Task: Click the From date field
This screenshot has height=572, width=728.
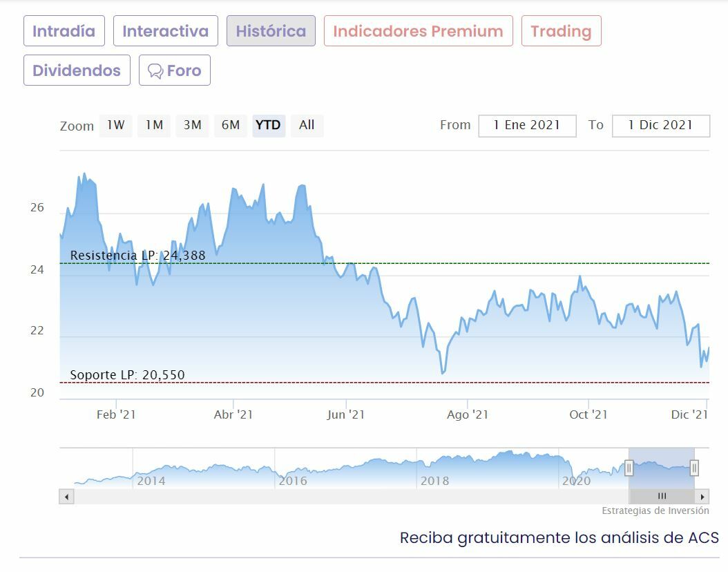Action: click(528, 125)
